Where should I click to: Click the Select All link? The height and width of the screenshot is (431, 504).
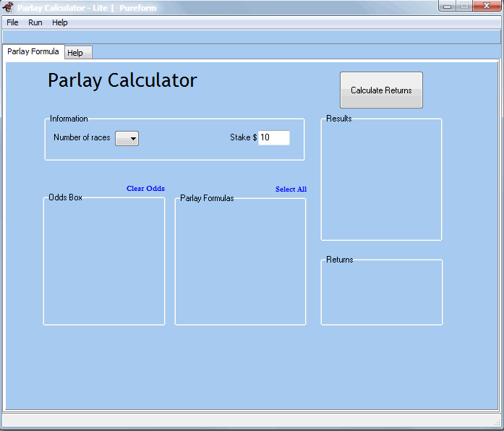point(291,189)
